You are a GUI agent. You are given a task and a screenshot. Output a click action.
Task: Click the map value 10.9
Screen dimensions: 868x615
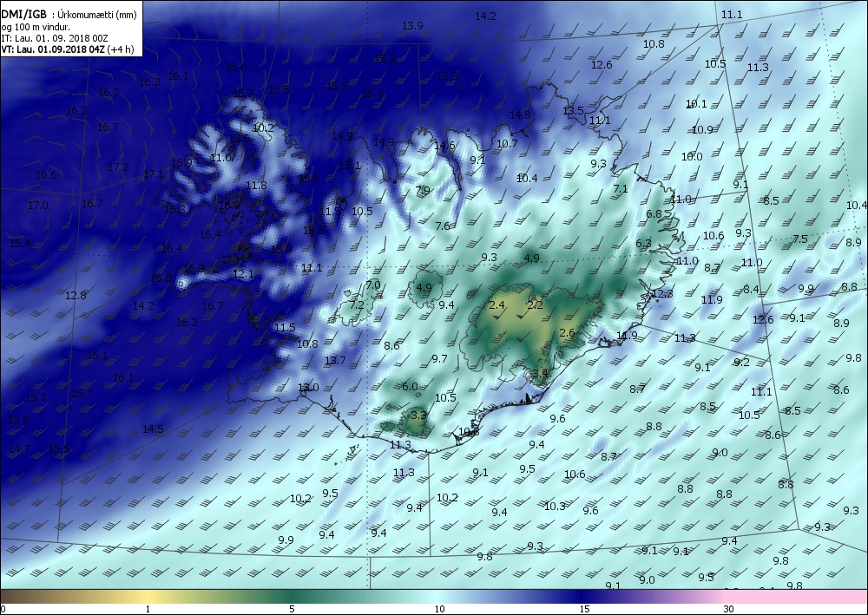[x=702, y=130]
